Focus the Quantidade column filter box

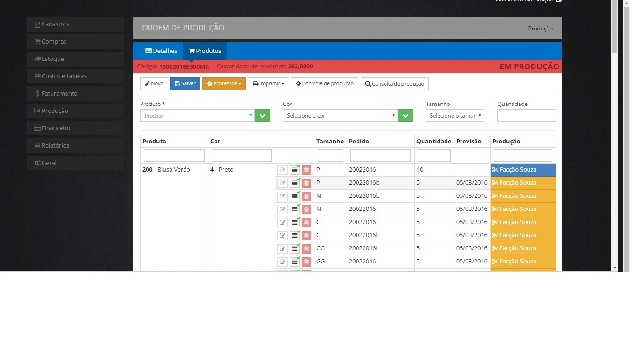pyautogui.click(x=434, y=156)
